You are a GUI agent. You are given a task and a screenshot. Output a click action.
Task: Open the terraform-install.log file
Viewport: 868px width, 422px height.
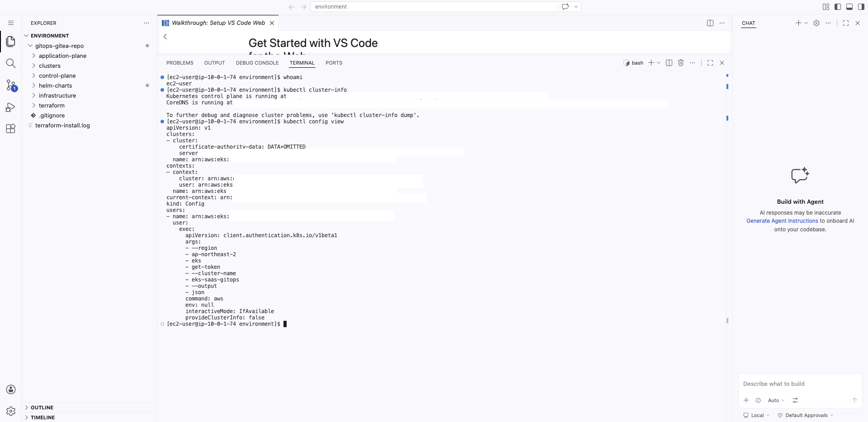point(62,125)
